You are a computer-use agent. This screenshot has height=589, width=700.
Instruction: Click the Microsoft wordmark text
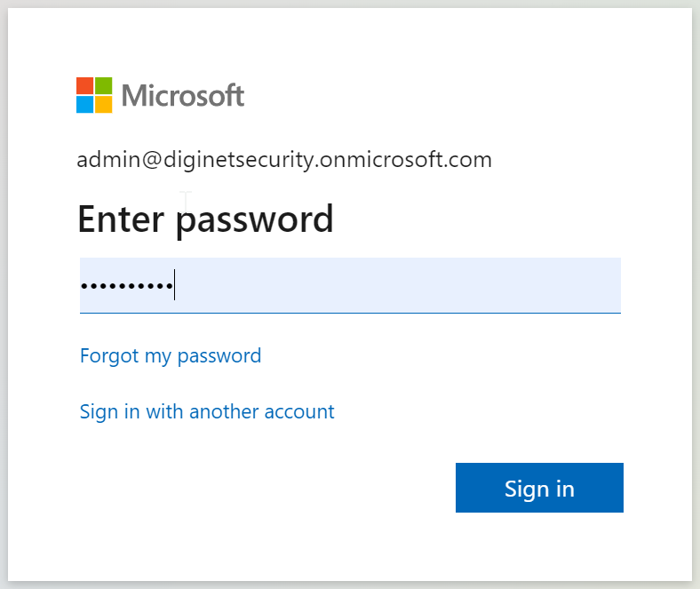point(183,95)
